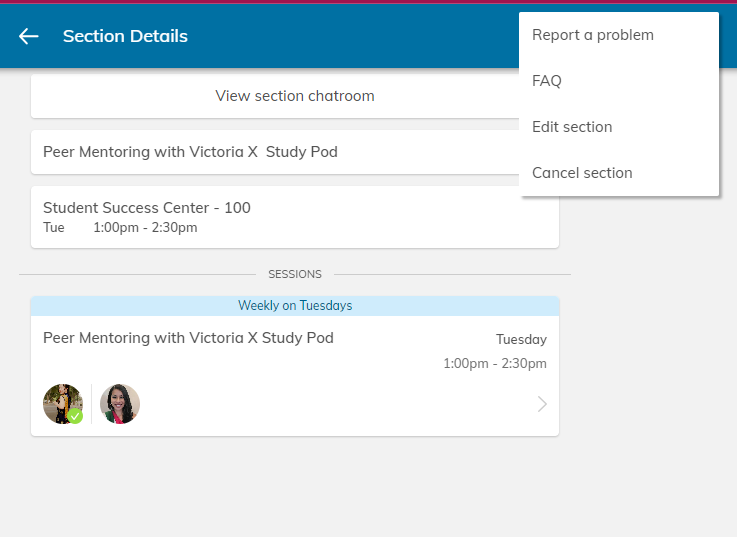
Task: Click the Weekly on Tuesdays banner
Action: (295, 306)
